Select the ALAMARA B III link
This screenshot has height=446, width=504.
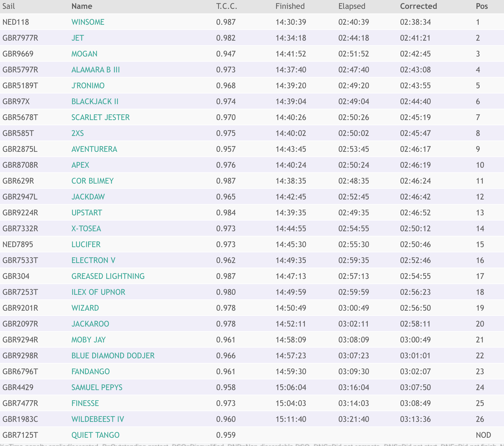pyautogui.click(x=96, y=70)
